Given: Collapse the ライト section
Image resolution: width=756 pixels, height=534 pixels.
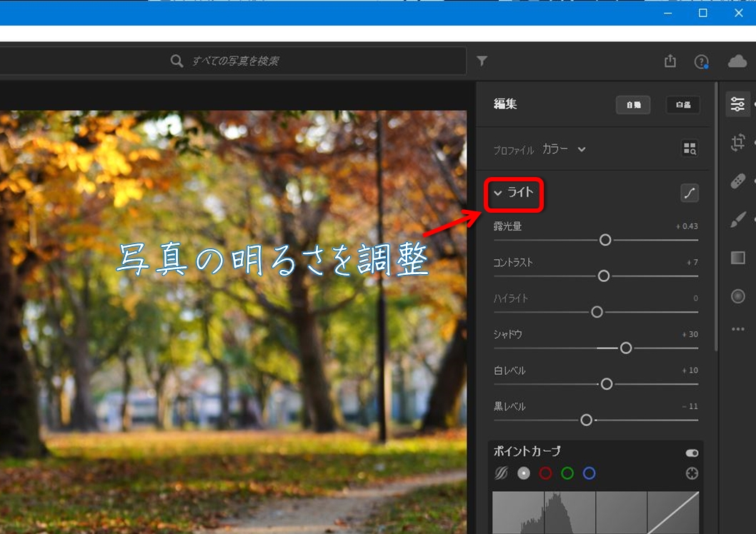Looking at the screenshot, I should (498, 193).
